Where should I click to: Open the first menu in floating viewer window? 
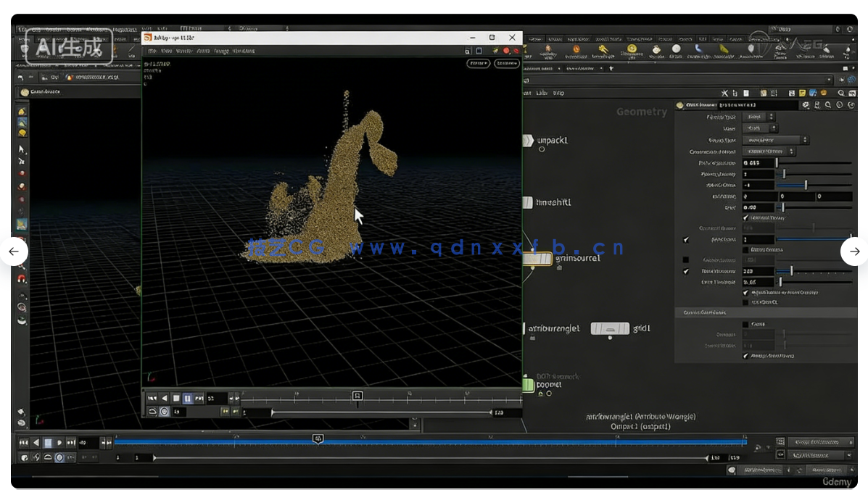(x=152, y=51)
